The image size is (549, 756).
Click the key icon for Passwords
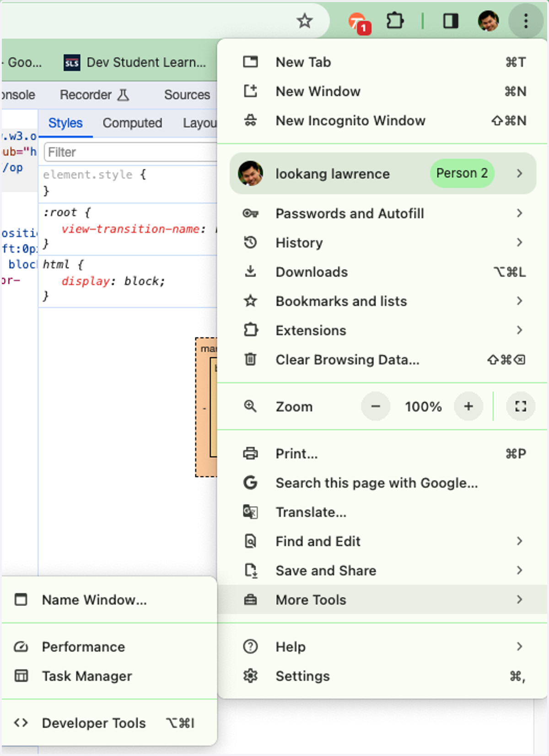[250, 213]
